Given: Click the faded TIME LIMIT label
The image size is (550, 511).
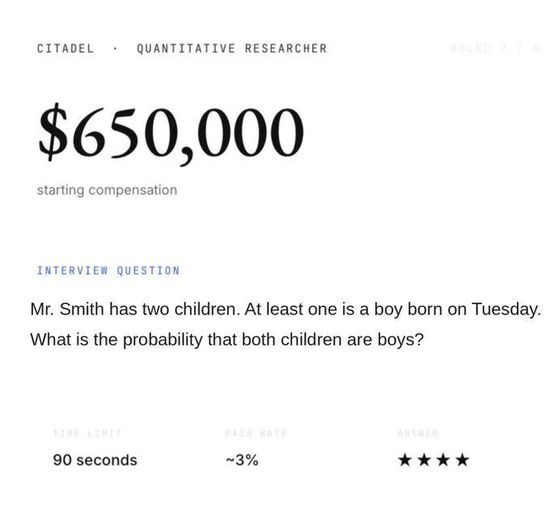Looking at the screenshot, I should coord(87,433).
